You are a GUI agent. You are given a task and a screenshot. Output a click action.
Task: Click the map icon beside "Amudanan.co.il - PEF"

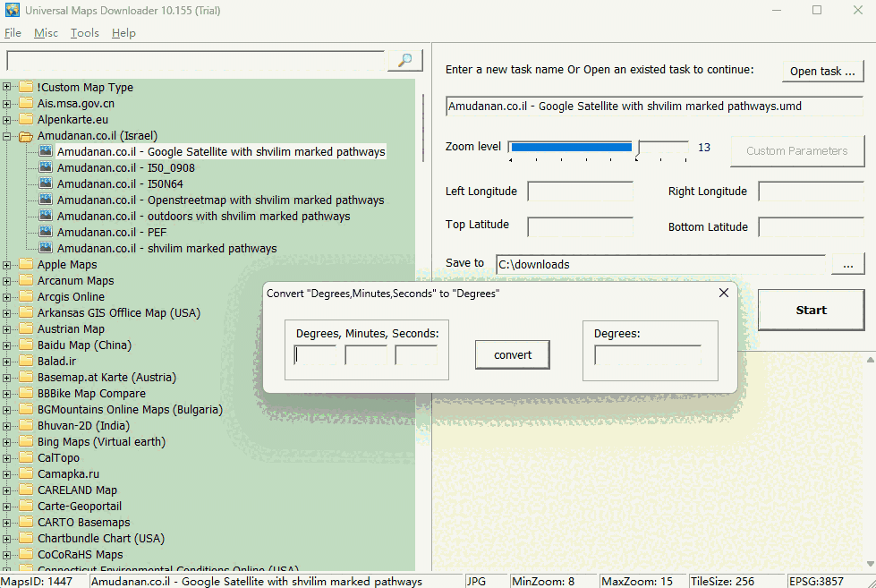tap(45, 232)
